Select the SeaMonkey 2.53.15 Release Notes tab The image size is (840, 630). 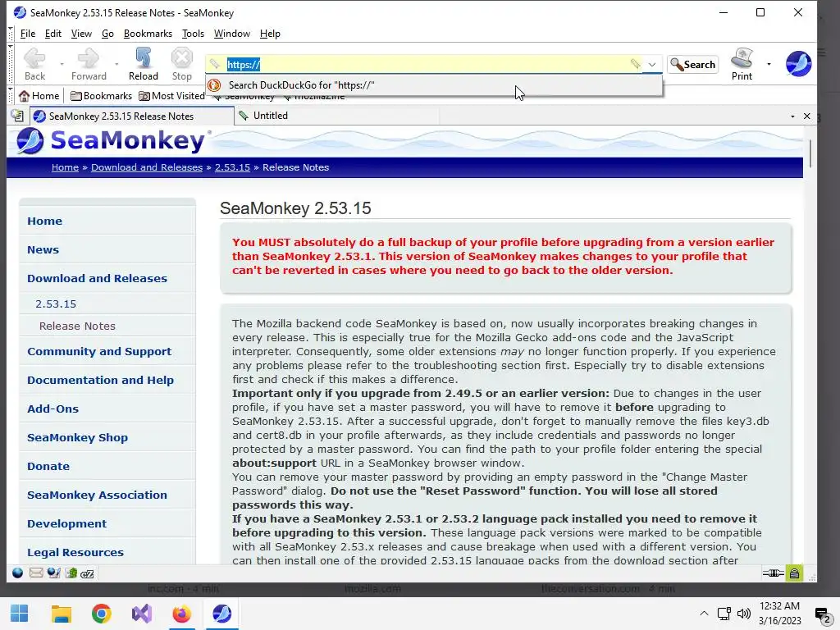pyautogui.click(x=132, y=116)
